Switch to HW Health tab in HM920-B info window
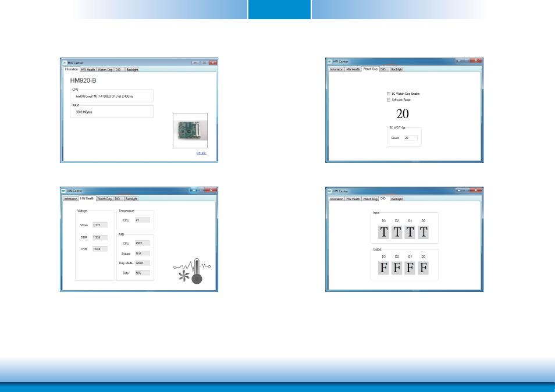This screenshot has width=555, height=392. coord(88,70)
